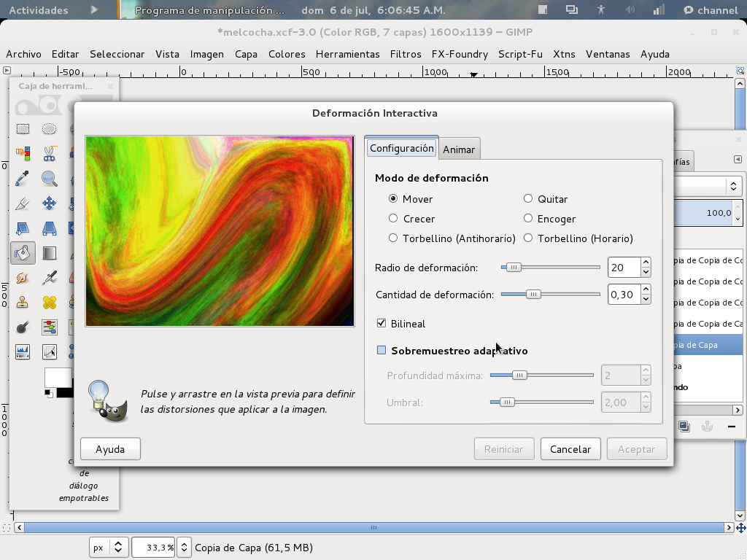Image resolution: width=747 pixels, height=560 pixels.
Task: Open the Filtros menu
Action: 406,54
